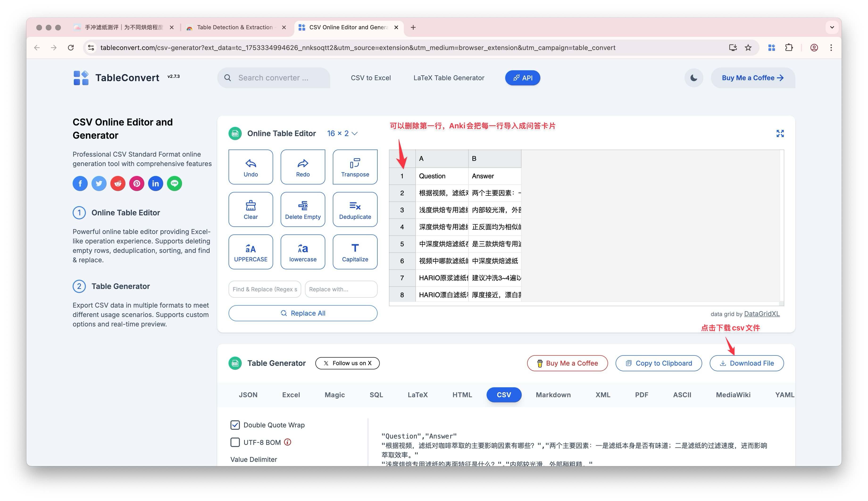The width and height of the screenshot is (868, 501).
Task: Toggle dark mode with the moon icon
Action: (x=693, y=78)
